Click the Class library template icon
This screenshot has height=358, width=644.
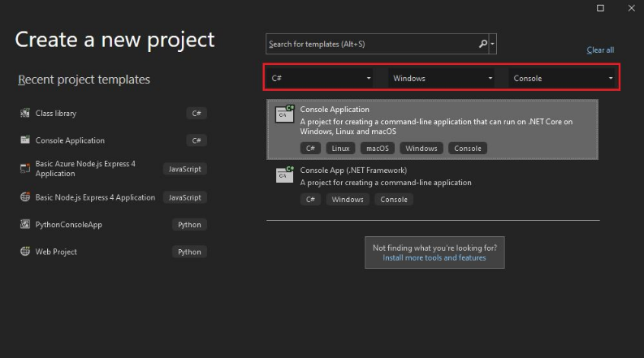click(25, 114)
